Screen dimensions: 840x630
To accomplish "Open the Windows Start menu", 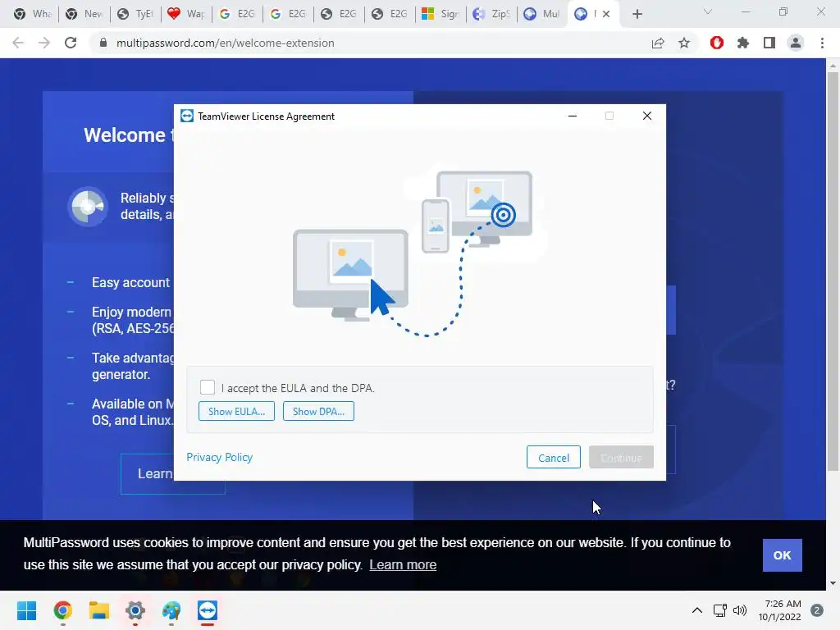I will coord(27,610).
